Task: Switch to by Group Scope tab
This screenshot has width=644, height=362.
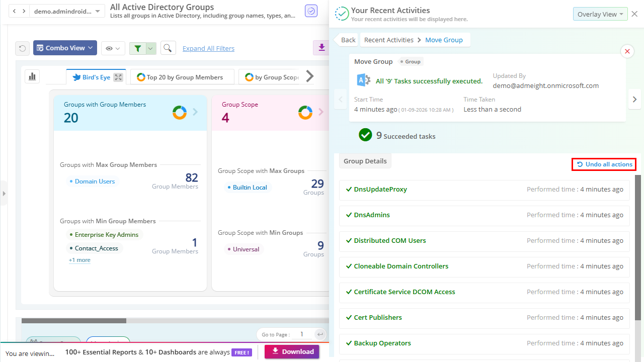Action: (x=271, y=77)
